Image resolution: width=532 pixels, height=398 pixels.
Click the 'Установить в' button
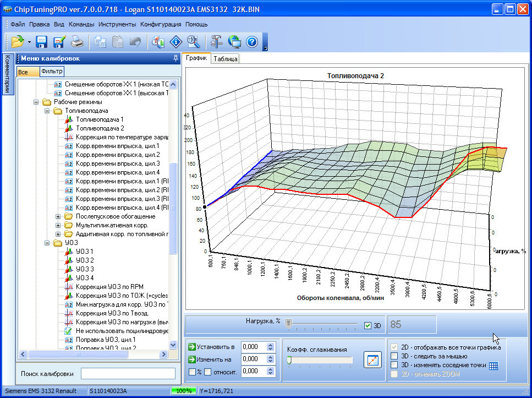click(211, 347)
